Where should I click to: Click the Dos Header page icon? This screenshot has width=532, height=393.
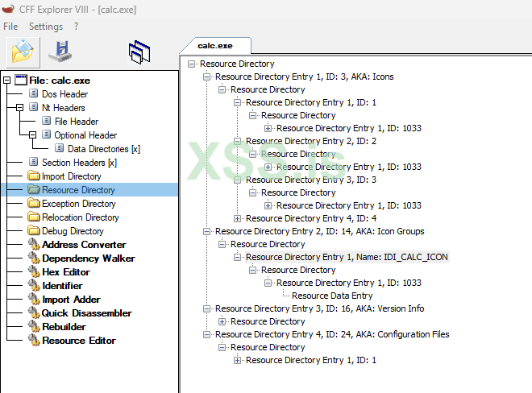pyautogui.click(x=33, y=93)
